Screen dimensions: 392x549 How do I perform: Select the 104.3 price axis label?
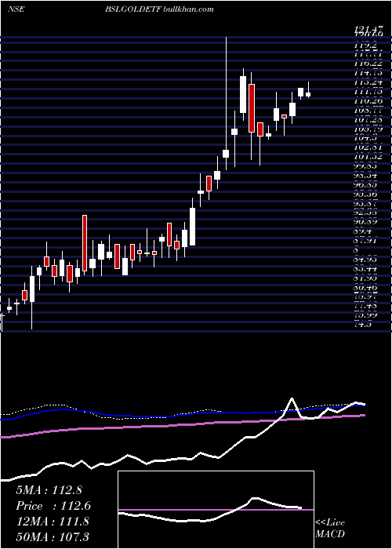coord(365,138)
